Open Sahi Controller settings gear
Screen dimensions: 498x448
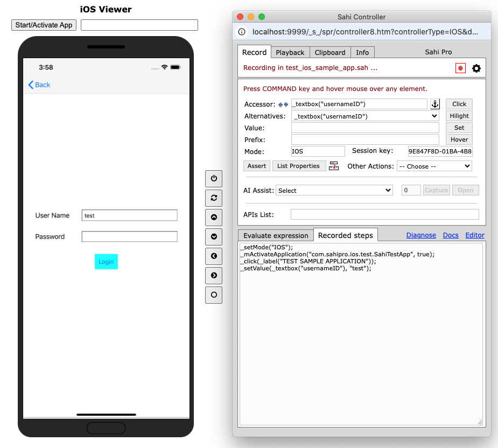click(x=476, y=68)
